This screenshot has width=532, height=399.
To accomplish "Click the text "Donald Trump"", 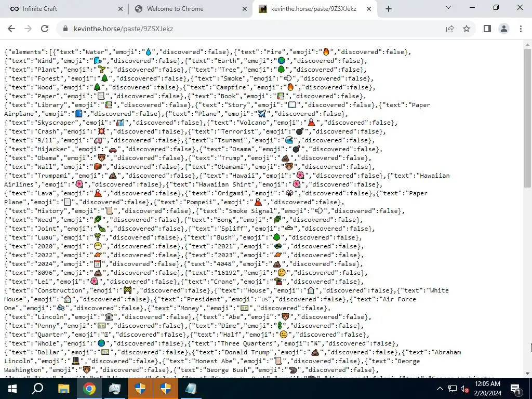I will [x=246, y=352].
